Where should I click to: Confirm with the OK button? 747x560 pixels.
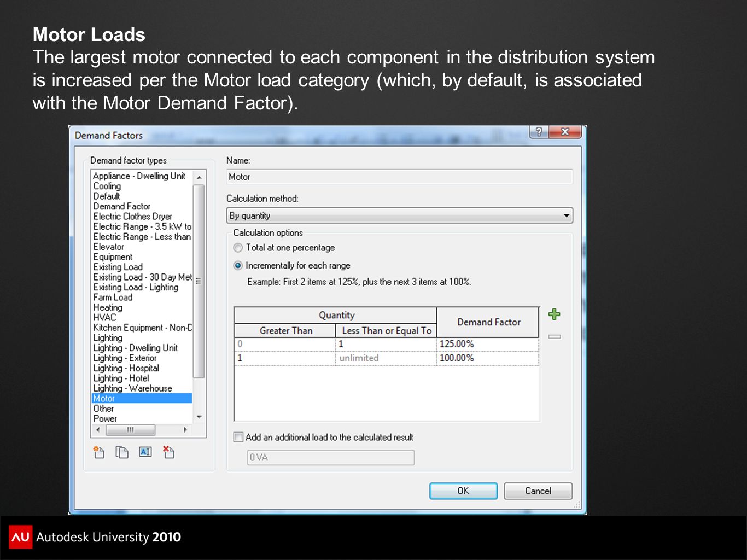(x=463, y=491)
